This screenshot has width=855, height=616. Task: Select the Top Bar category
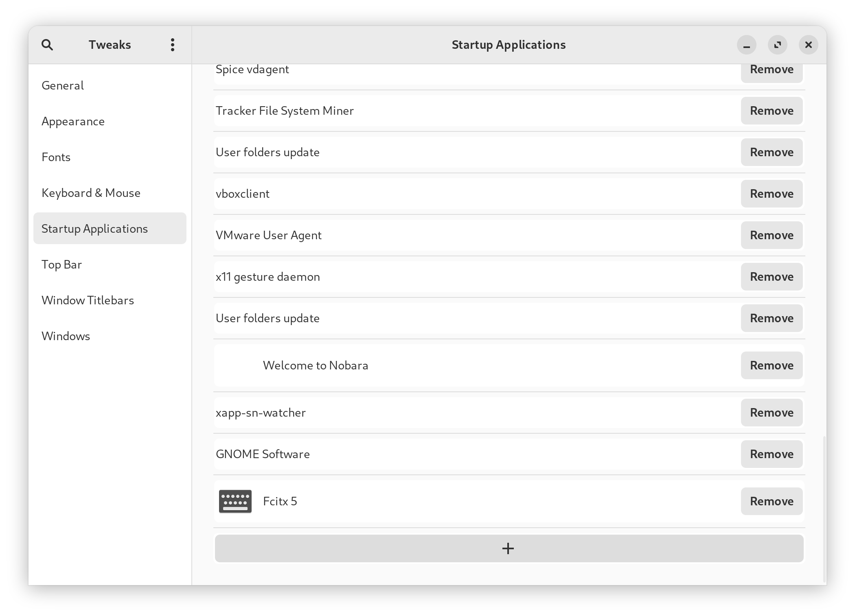62,264
